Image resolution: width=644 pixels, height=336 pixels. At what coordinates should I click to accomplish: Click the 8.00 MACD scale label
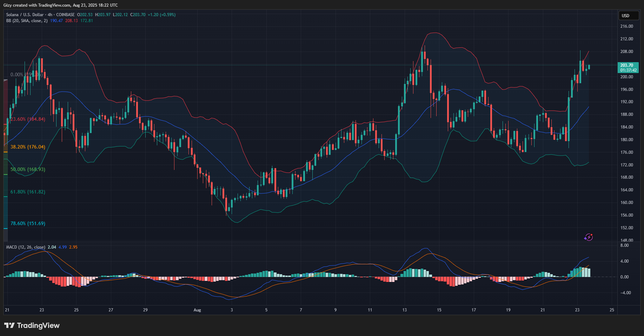tap(624, 245)
